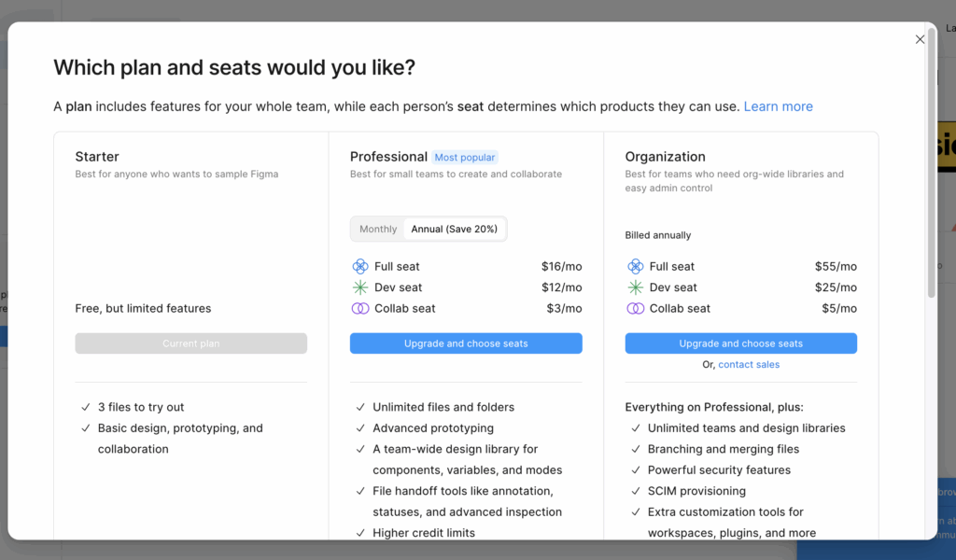This screenshot has height=560, width=956.
Task: Close the plan selection dialog
Action: tap(920, 39)
